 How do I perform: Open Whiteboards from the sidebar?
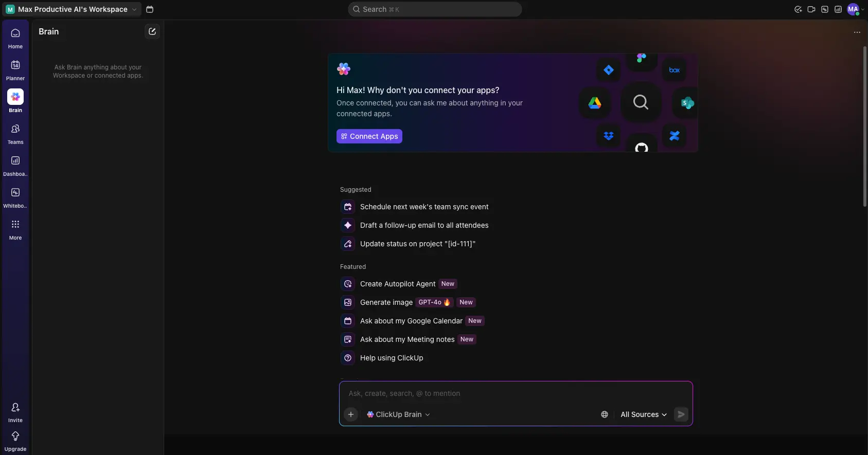click(x=15, y=197)
